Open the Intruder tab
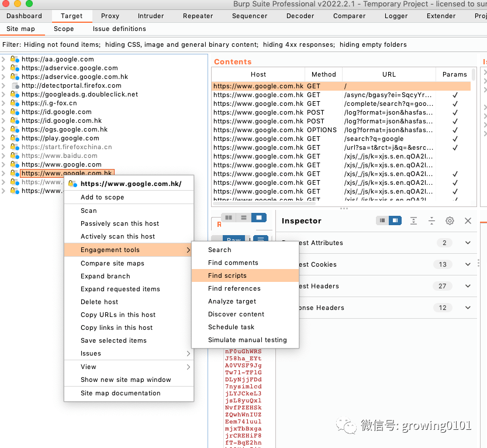Screen dimensions: 487x448 (151, 16)
